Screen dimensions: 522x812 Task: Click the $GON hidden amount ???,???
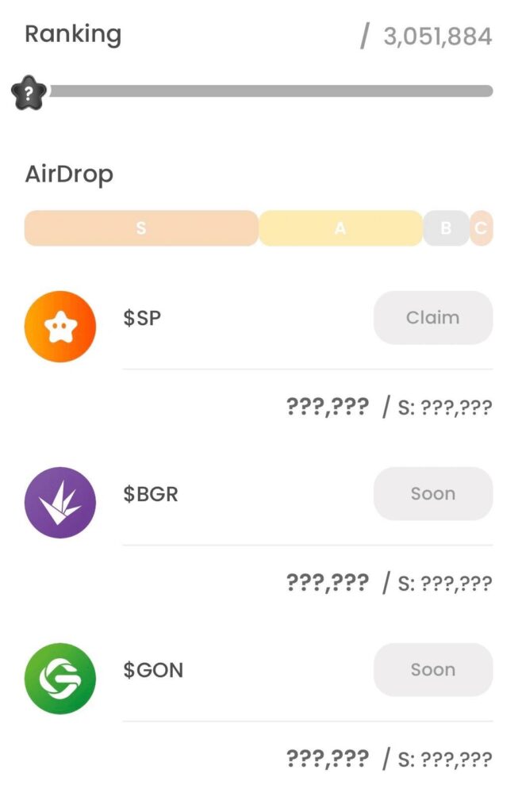click(x=328, y=759)
